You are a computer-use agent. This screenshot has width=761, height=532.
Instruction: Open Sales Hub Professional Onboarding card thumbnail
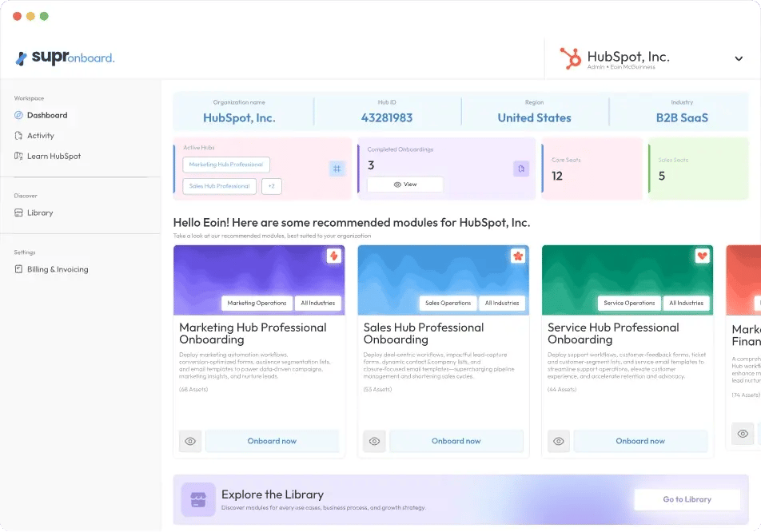(x=443, y=280)
